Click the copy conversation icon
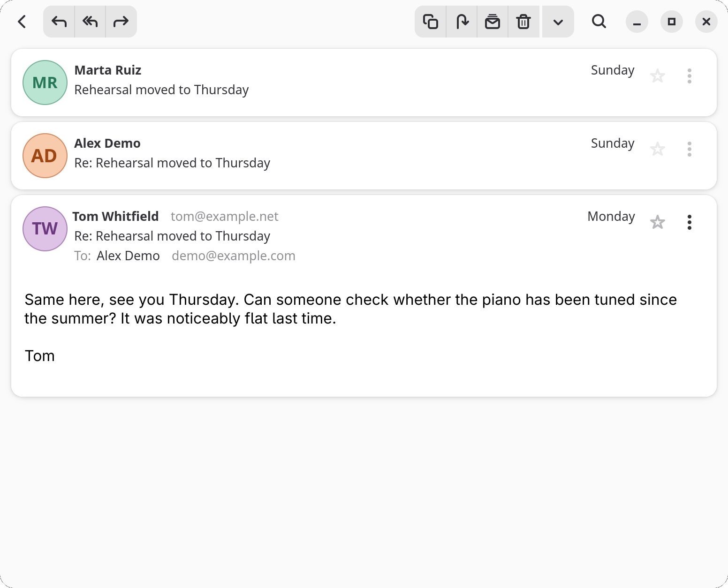This screenshot has width=728, height=588. tap(431, 22)
